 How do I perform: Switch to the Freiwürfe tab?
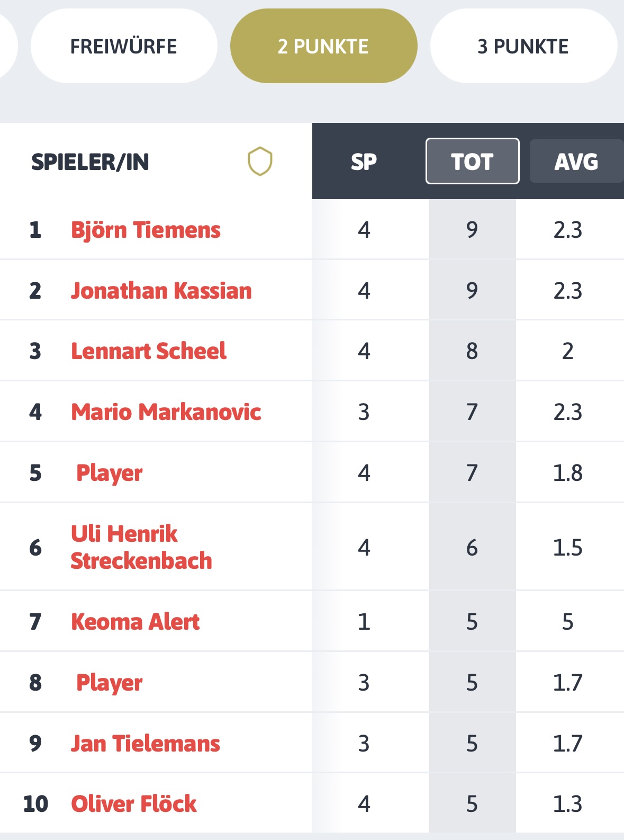point(124,47)
